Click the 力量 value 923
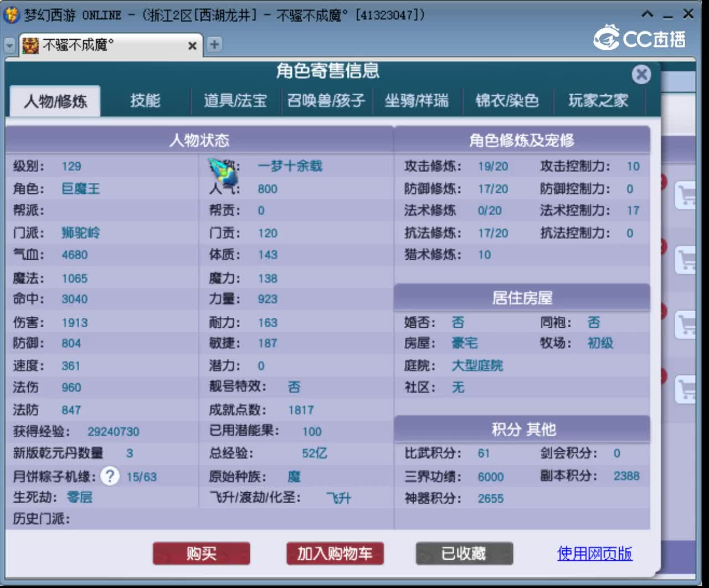 [268, 299]
